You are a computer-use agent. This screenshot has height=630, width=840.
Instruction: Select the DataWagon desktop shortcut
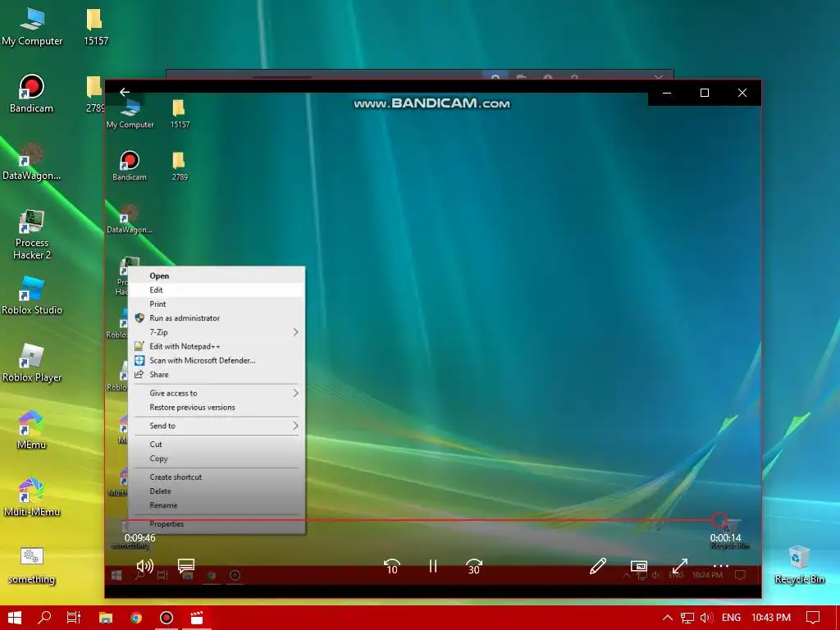[32, 162]
